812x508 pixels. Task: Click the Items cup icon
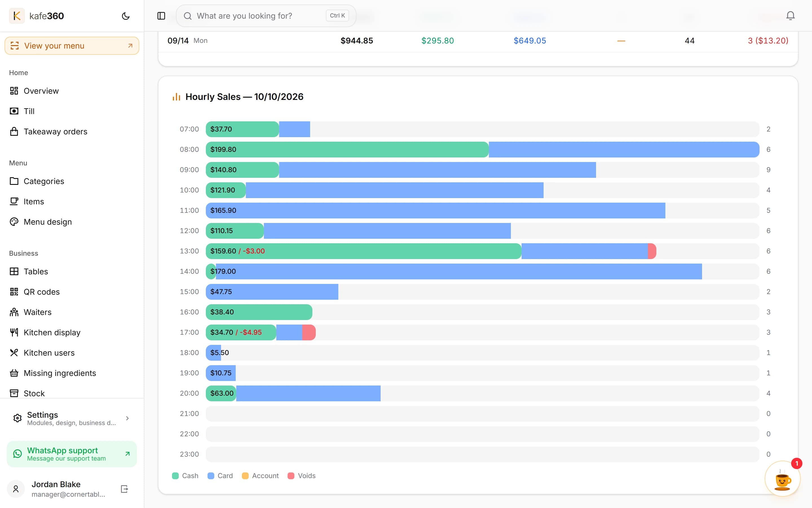14,201
